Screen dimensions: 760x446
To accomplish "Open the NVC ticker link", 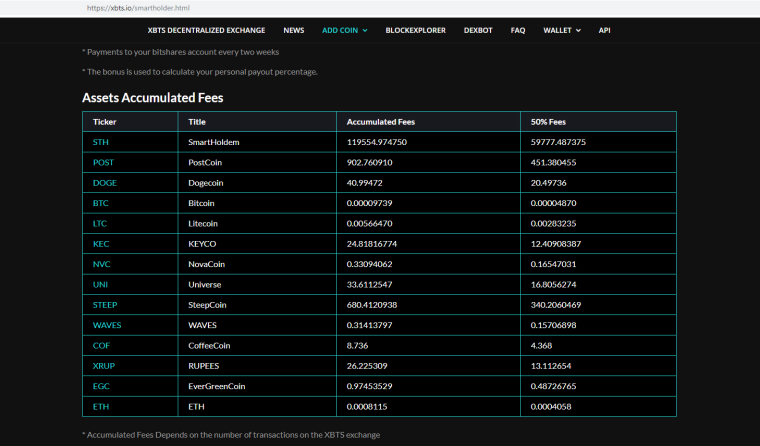I will [102, 264].
